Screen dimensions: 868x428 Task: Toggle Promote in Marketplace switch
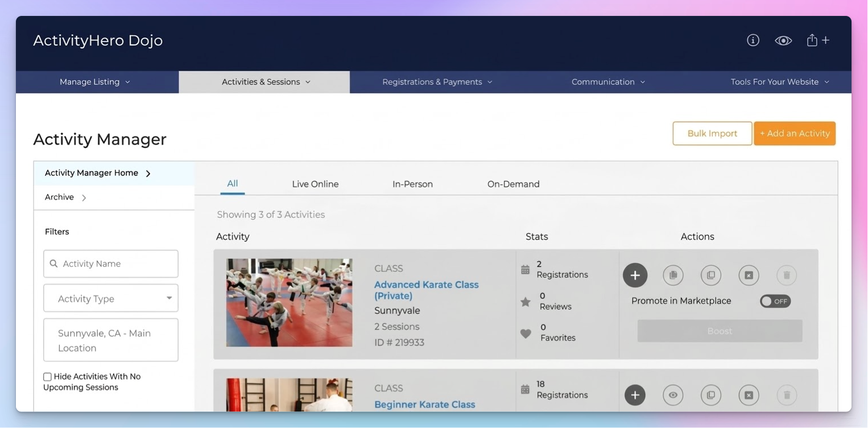775,301
